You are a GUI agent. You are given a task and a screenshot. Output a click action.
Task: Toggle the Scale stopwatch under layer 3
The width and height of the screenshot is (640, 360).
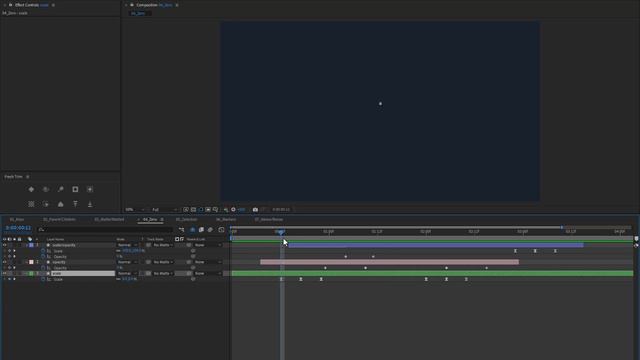(x=43, y=279)
